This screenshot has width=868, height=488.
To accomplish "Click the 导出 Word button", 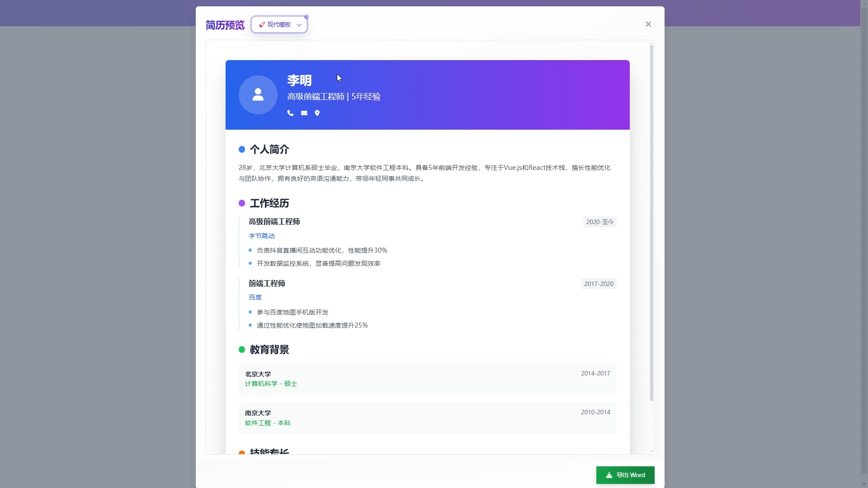I will coord(625,475).
